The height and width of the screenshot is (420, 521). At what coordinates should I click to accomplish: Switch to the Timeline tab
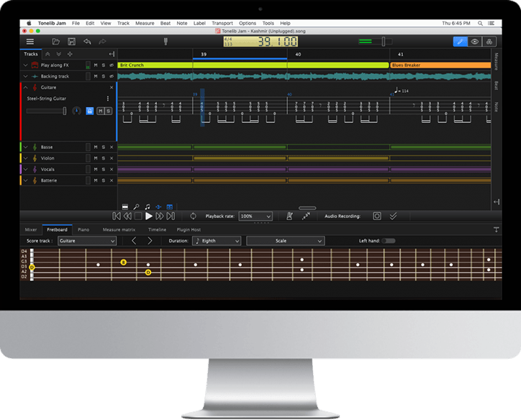157,229
